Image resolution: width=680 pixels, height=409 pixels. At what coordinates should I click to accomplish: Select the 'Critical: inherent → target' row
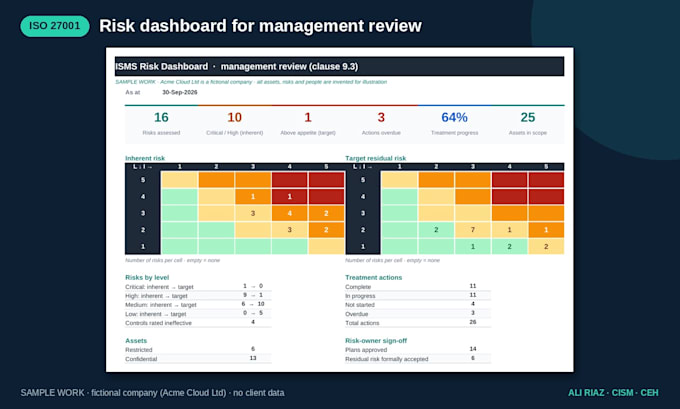pos(198,287)
